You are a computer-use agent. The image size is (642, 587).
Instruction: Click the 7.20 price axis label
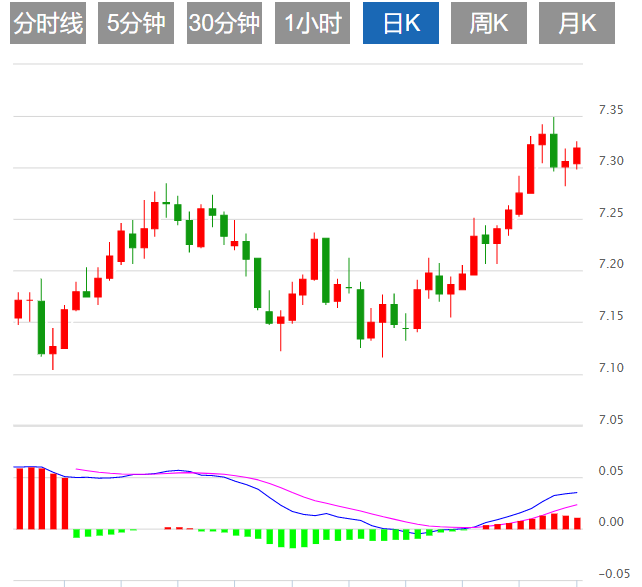[x=611, y=264]
